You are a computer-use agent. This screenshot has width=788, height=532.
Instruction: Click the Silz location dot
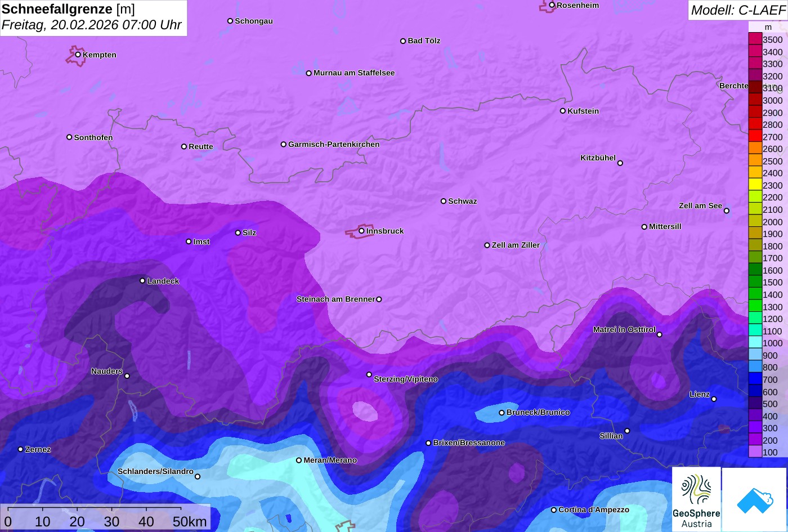point(238,233)
